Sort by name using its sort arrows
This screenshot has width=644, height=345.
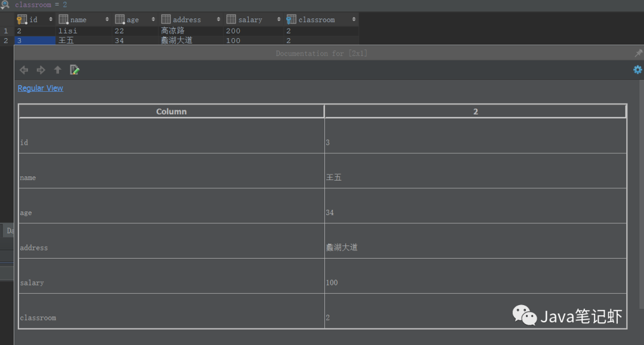point(107,19)
